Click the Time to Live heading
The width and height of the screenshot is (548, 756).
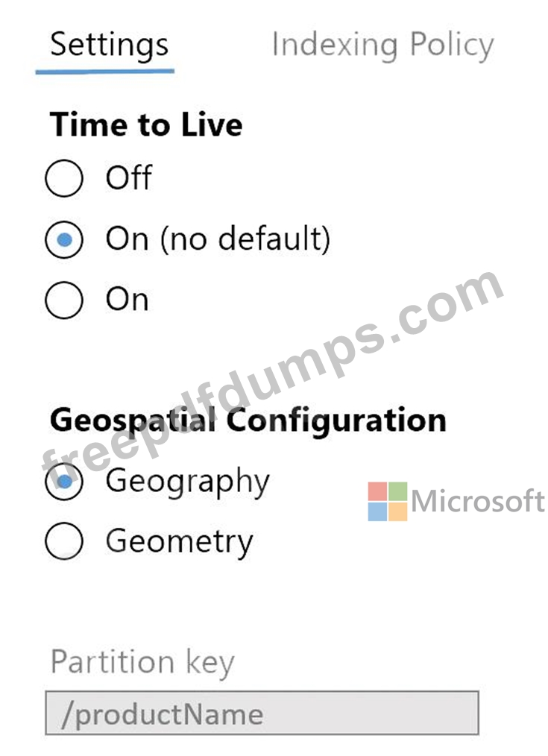pyautogui.click(x=145, y=125)
